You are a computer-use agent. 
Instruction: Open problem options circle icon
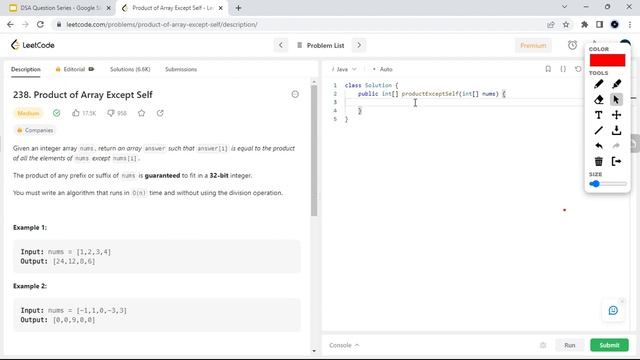[x=295, y=94]
